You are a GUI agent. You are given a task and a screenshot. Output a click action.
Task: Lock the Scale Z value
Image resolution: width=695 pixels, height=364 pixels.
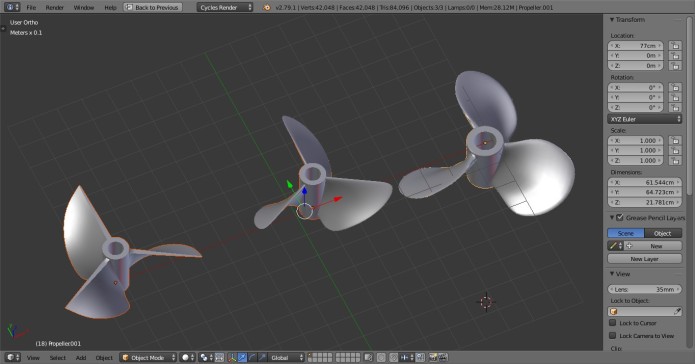(675, 160)
